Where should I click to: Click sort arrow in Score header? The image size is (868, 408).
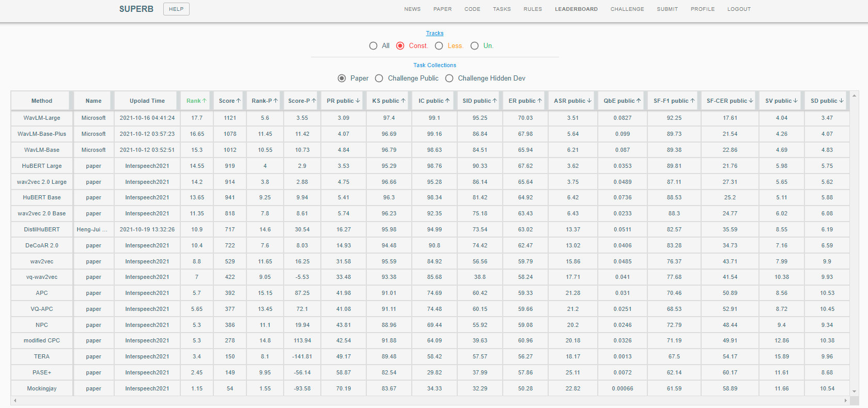tap(238, 101)
